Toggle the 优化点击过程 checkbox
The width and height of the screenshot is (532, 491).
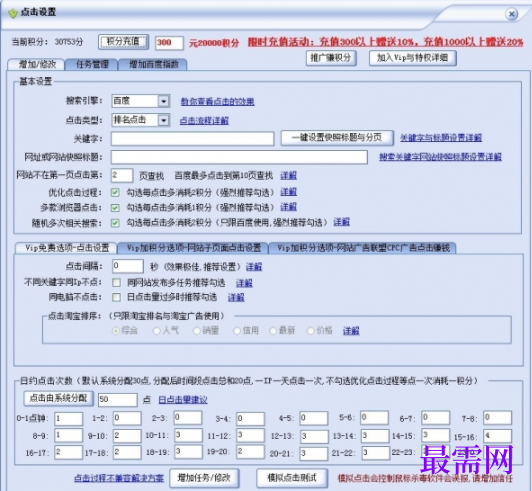tap(115, 192)
